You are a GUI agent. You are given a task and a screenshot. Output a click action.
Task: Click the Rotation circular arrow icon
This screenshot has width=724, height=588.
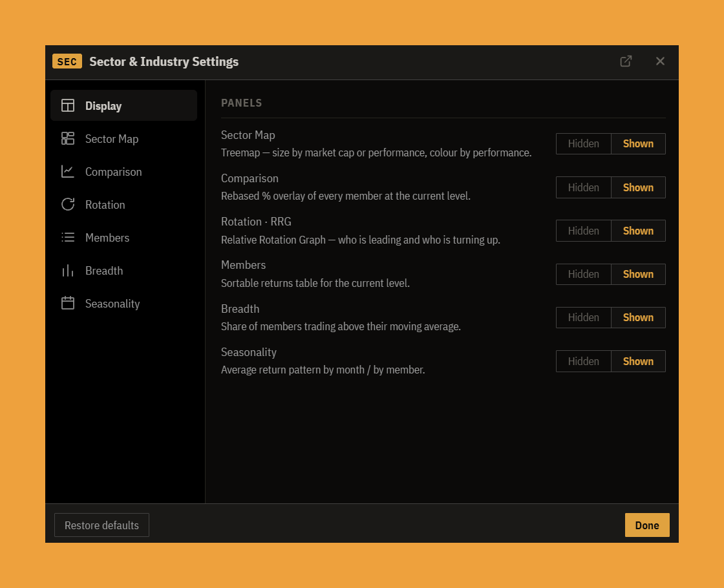tap(68, 204)
